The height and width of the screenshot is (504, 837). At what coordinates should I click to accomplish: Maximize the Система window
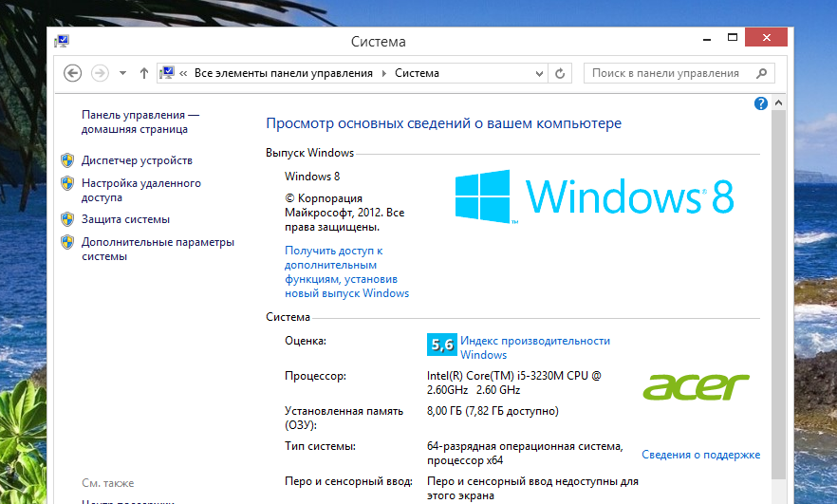[733, 37]
